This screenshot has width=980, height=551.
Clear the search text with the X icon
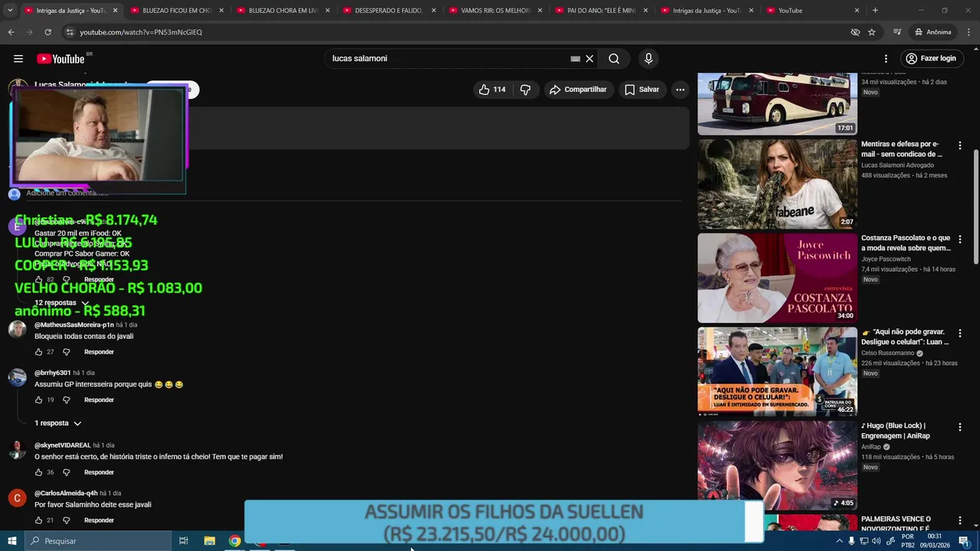(590, 59)
